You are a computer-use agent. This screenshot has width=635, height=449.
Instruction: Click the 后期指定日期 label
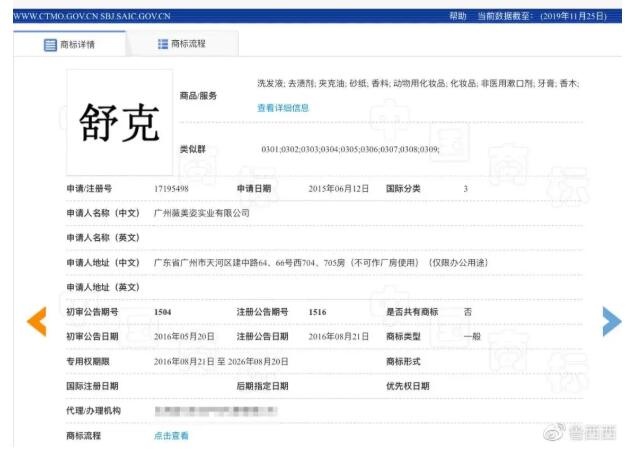(x=262, y=386)
